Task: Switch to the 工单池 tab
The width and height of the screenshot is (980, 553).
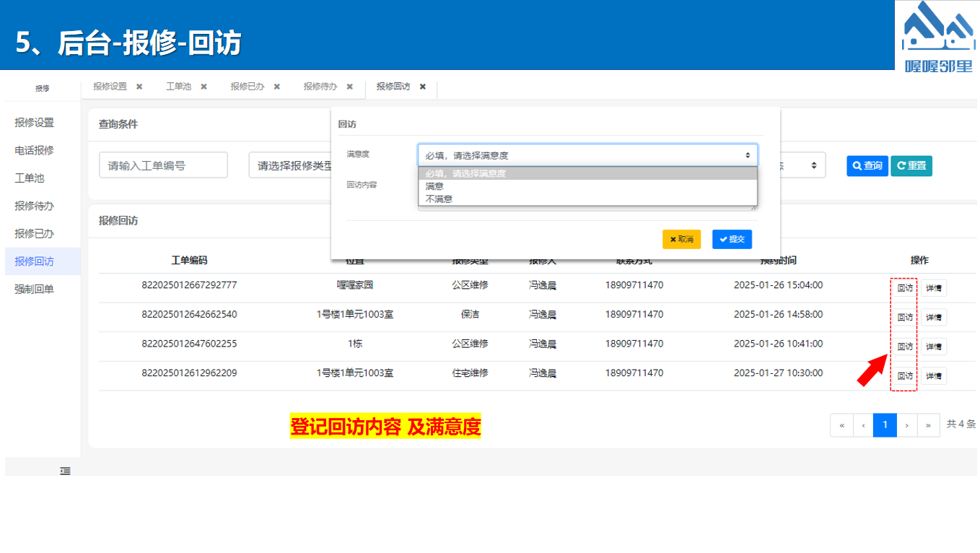Action: pyautogui.click(x=178, y=87)
